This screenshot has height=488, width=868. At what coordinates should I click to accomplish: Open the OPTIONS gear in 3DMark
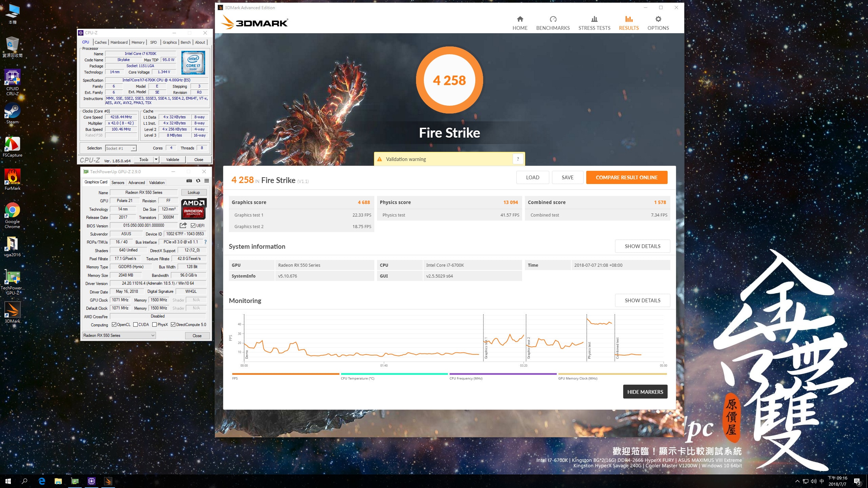pyautogui.click(x=658, y=23)
